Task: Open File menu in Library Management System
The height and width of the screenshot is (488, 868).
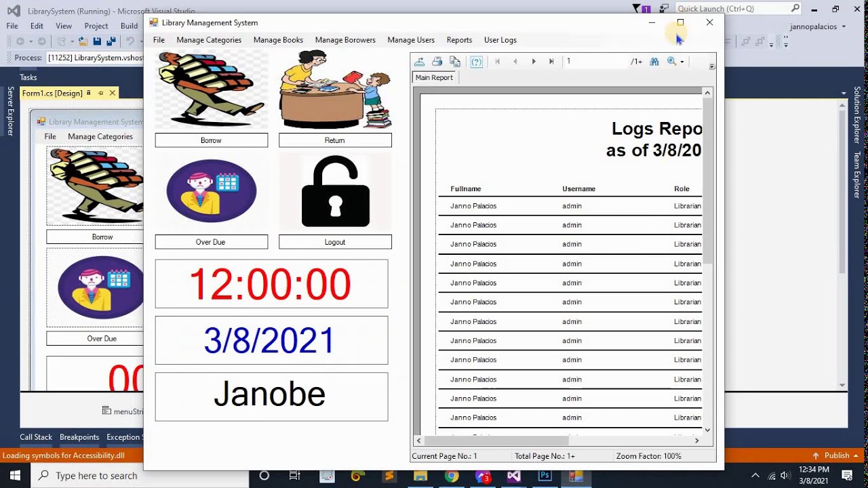Action: point(159,40)
